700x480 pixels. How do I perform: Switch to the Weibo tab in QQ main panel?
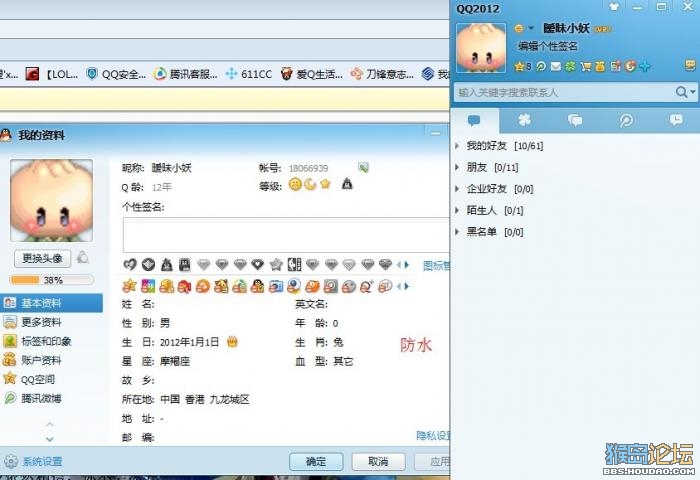[x=626, y=120]
